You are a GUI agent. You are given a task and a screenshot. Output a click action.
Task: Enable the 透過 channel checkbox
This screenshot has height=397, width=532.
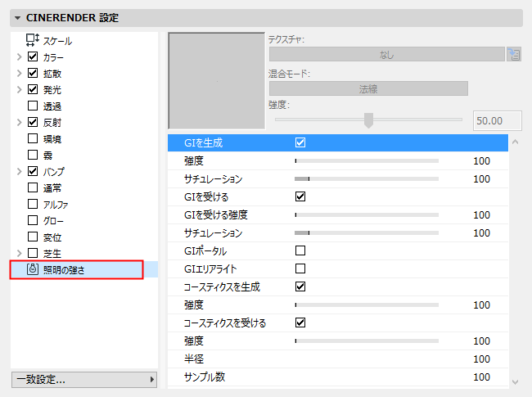tap(33, 106)
